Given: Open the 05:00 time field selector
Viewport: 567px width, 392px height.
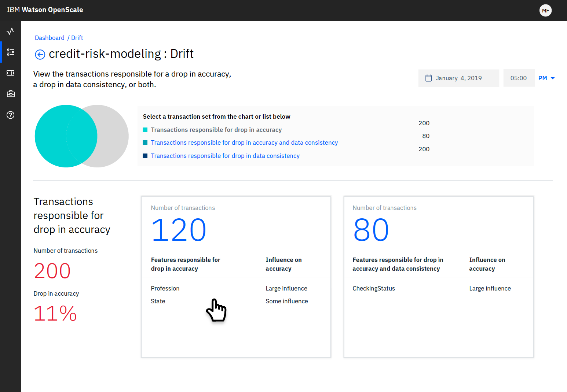Looking at the screenshot, I should 519,78.
